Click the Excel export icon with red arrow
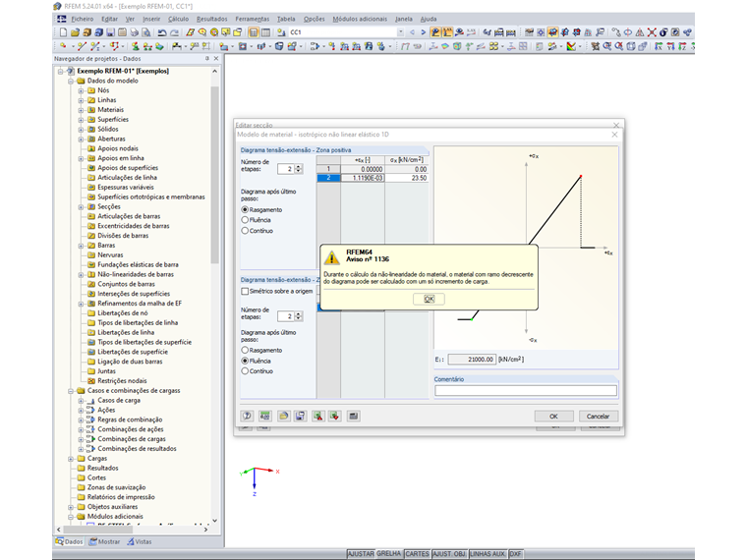The image size is (747, 560). click(x=318, y=416)
